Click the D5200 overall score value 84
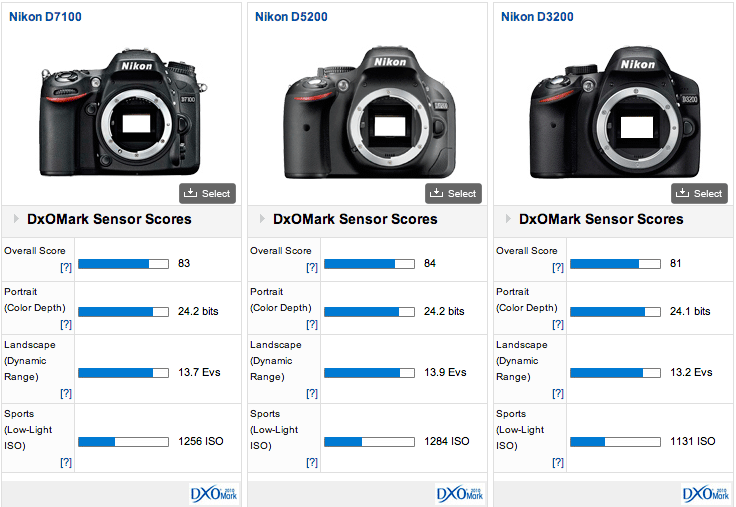Viewport: 736px width, 507px height. click(x=430, y=263)
